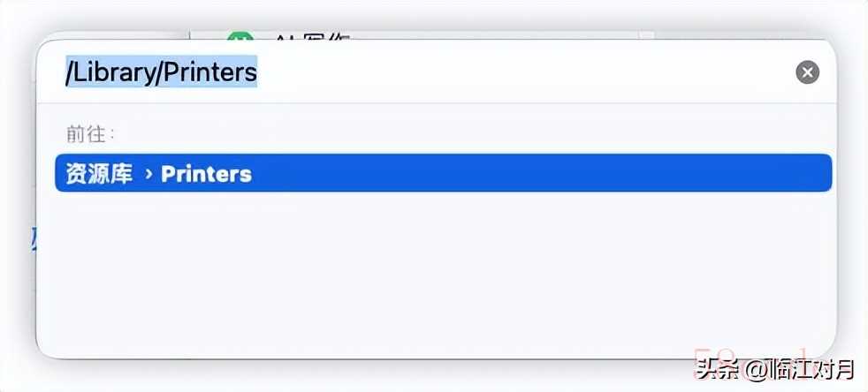The image size is (868, 392).
Task: Click the 头条 @临江对月 watermark
Action: [775, 369]
